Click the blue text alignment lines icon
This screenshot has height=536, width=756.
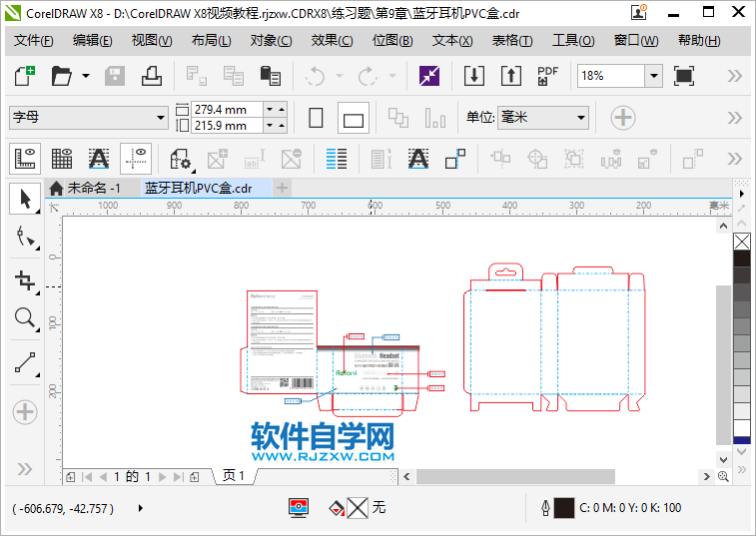coord(336,159)
